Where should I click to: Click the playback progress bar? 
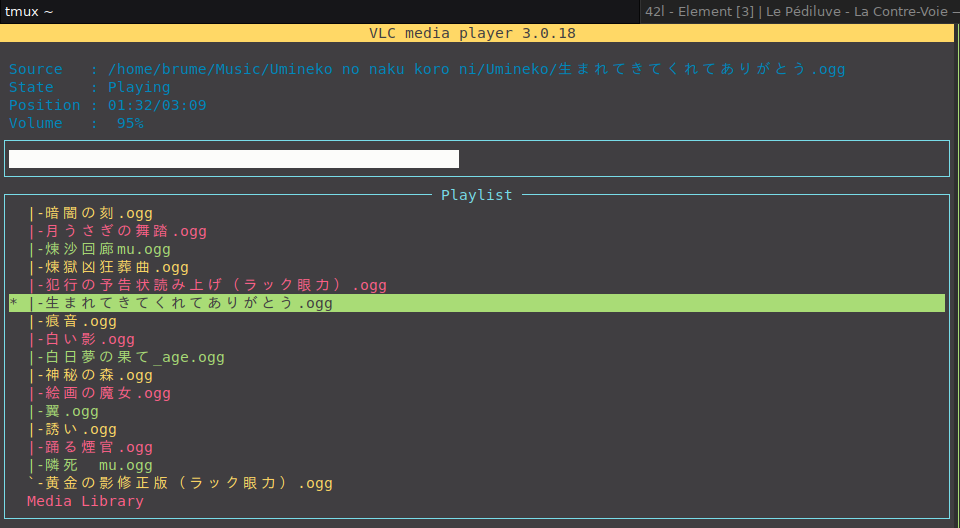pos(233,159)
